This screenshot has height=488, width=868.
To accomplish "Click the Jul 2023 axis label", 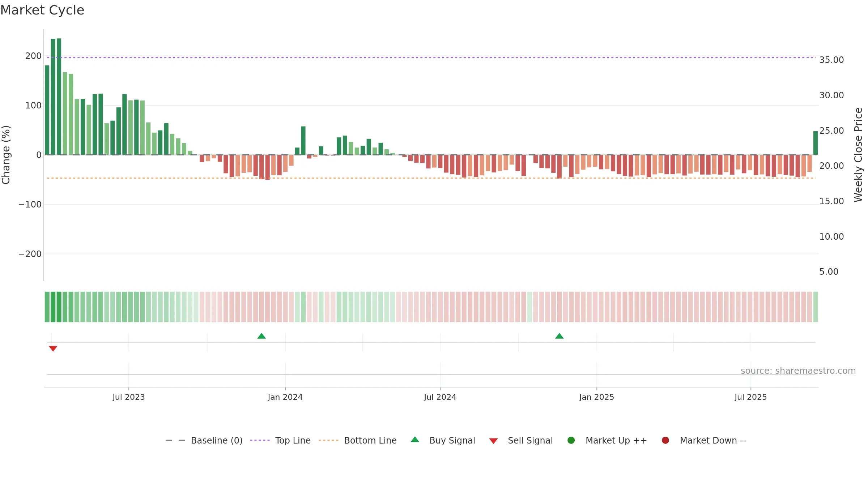I will pos(129,397).
